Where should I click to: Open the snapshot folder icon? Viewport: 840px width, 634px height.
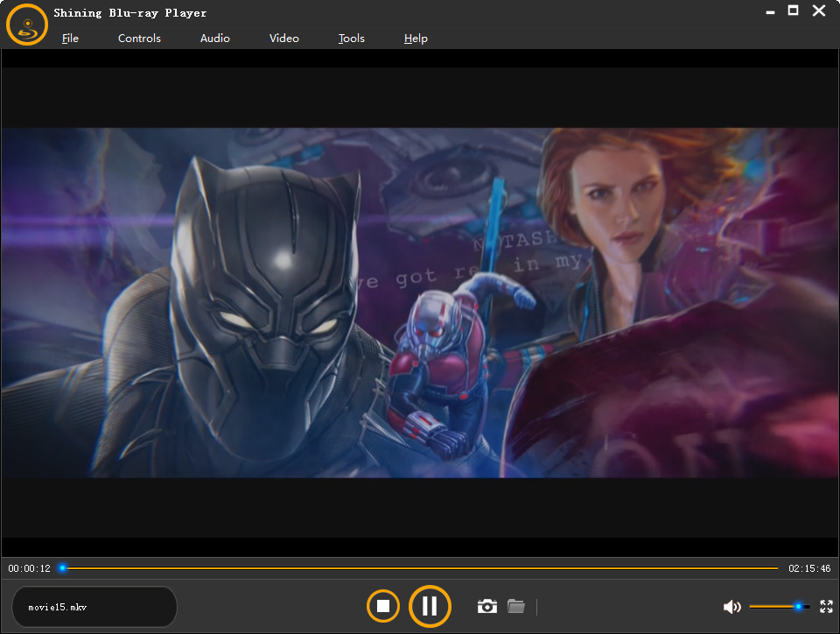coord(516,606)
